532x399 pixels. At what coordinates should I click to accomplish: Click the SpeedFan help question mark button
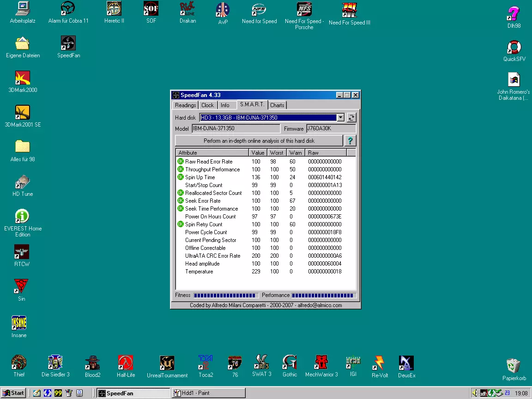tap(351, 140)
